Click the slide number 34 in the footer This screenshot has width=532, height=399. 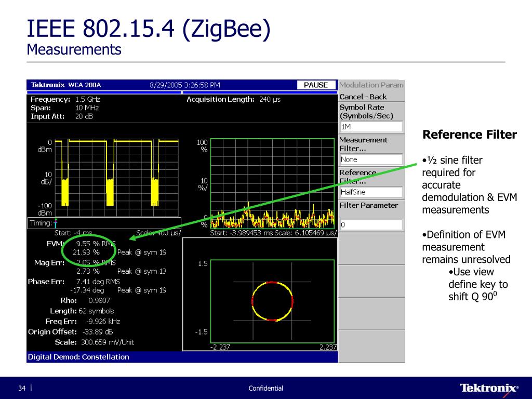pyautogui.click(x=22, y=388)
